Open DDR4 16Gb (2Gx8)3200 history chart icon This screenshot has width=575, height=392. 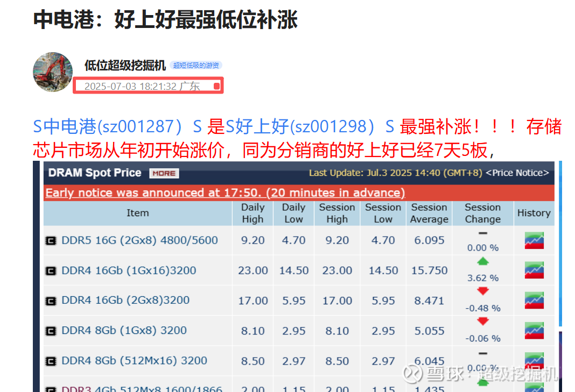[534, 301]
